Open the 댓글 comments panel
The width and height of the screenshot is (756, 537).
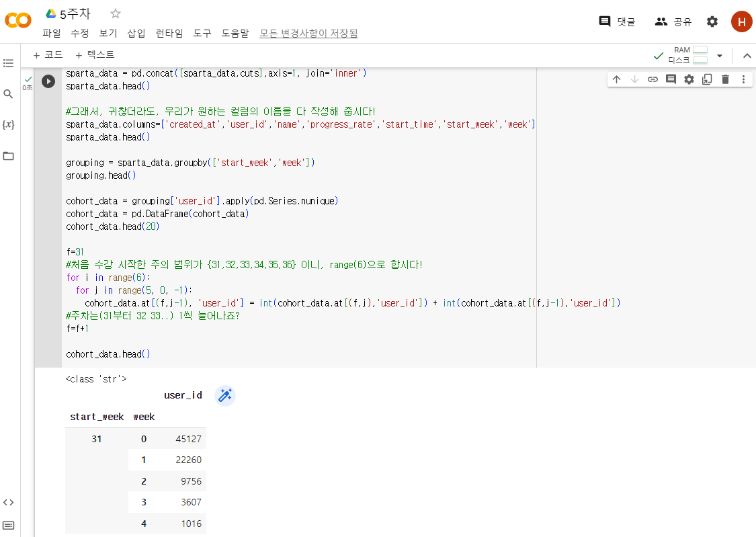pos(617,22)
